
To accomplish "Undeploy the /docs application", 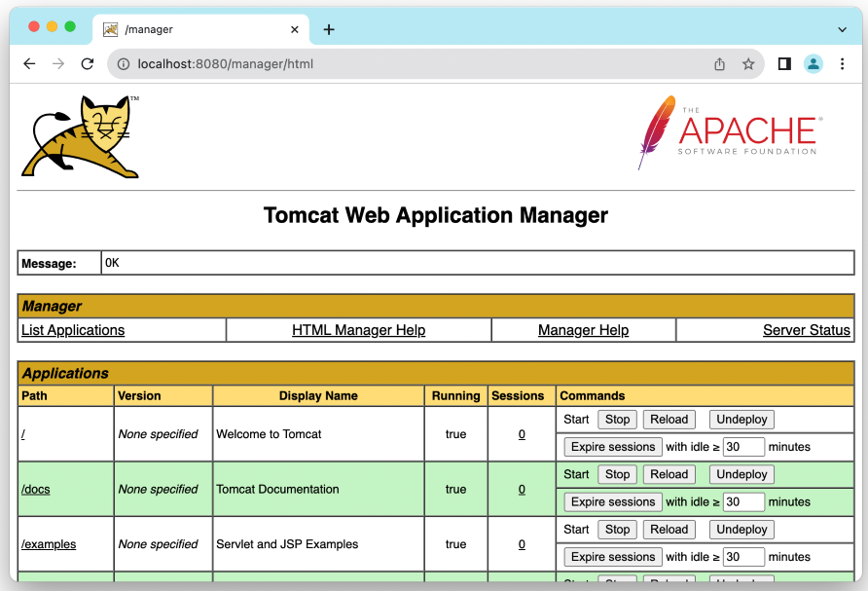I will (x=741, y=475).
